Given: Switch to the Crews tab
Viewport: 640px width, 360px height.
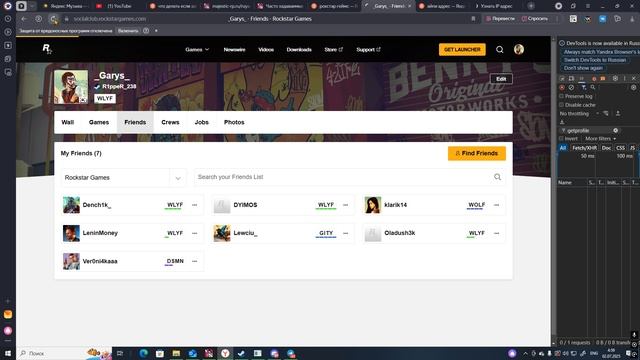Looking at the screenshot, I should click(170, 122).
